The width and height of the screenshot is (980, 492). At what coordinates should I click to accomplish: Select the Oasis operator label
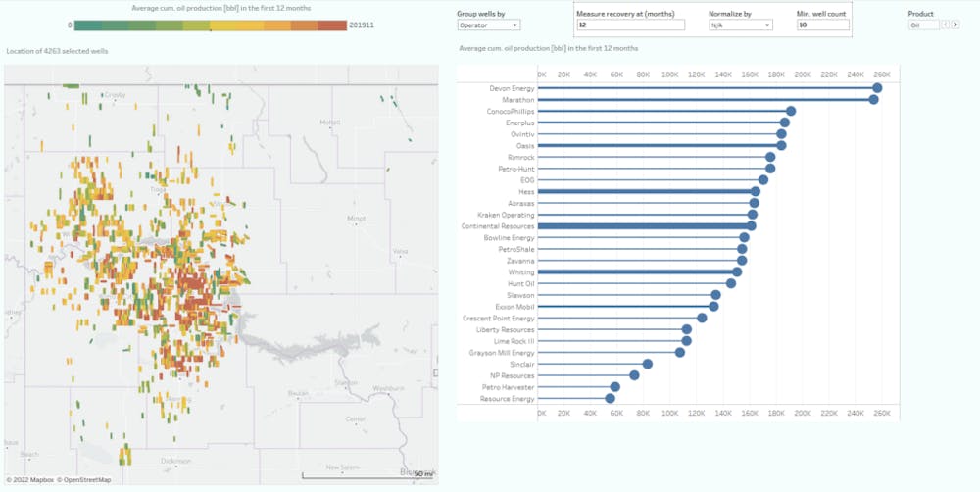point(525,146)
